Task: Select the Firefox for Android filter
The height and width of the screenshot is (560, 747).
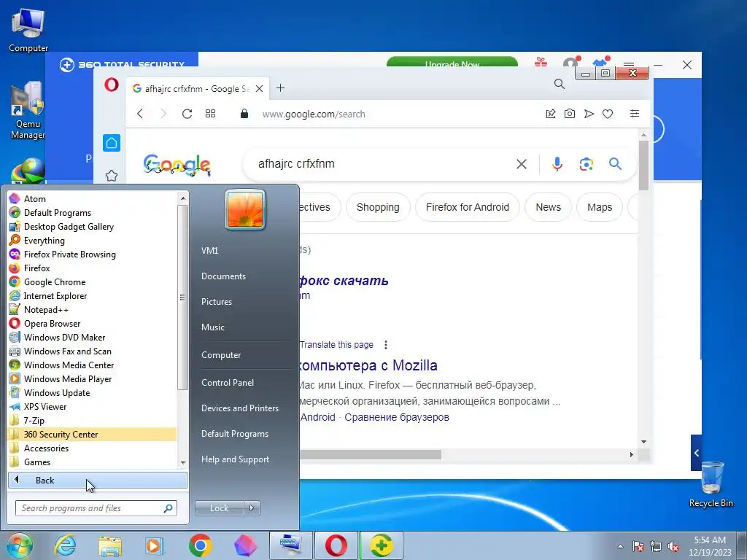Action: tap(468, 207)
